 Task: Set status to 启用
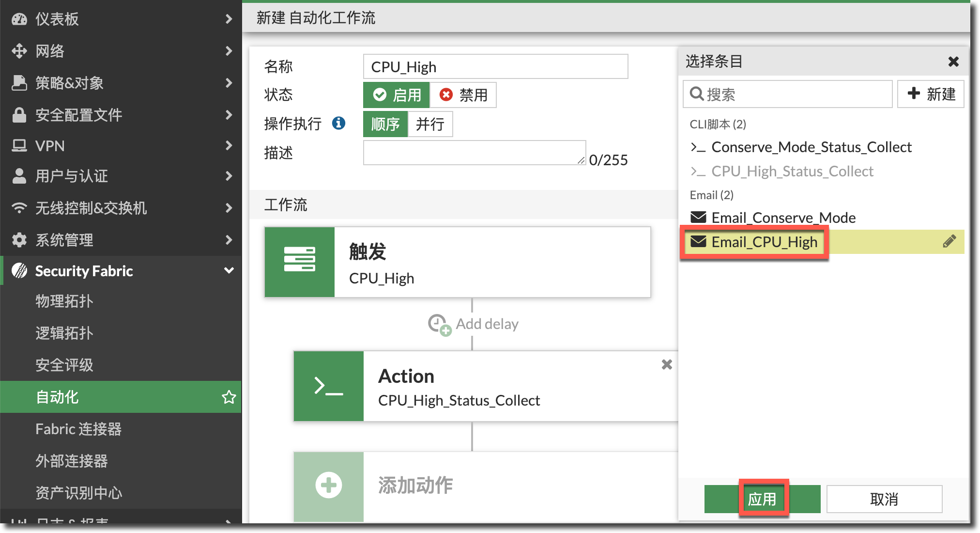point(397,95)
